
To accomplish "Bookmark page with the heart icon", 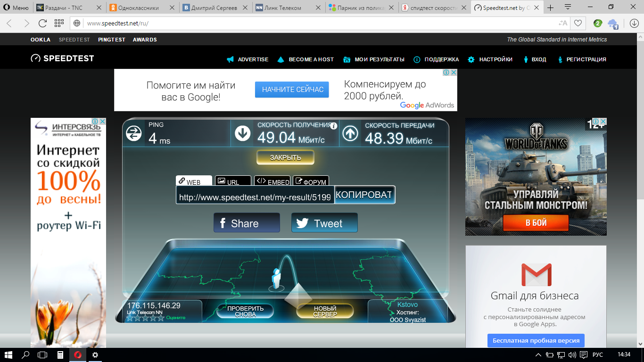I will [578, 23].
